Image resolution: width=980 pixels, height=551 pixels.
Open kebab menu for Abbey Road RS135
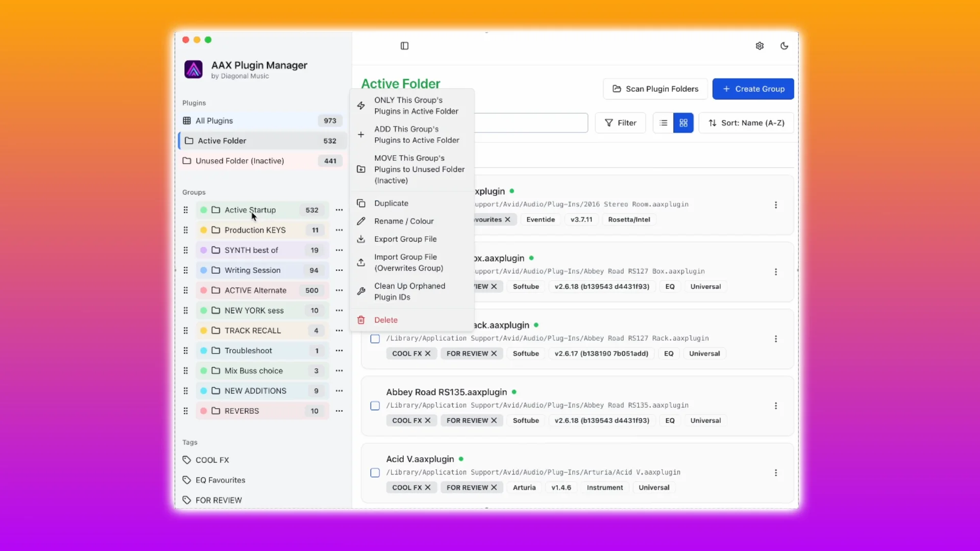click(775, 406)
